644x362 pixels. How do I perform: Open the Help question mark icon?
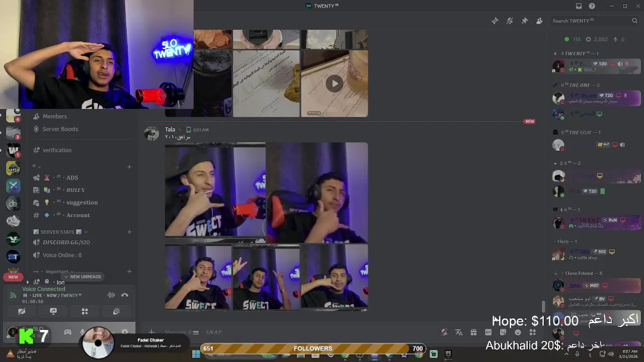click(592, 6)
